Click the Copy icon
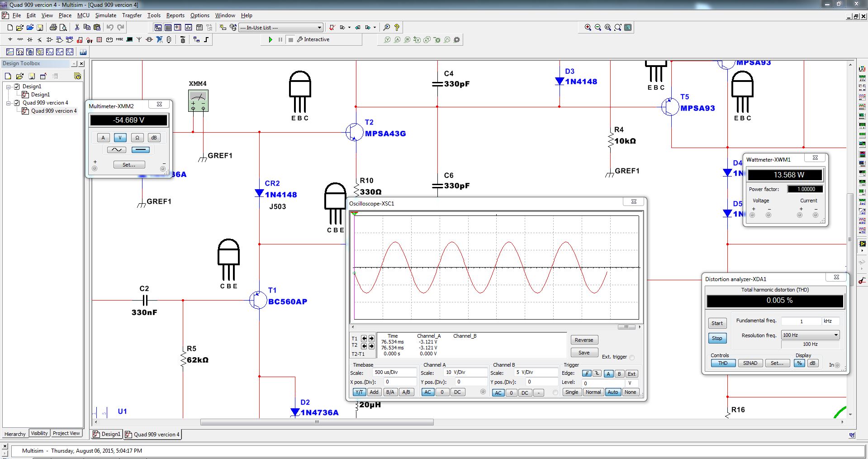868x459 pixels. (87, 28)
